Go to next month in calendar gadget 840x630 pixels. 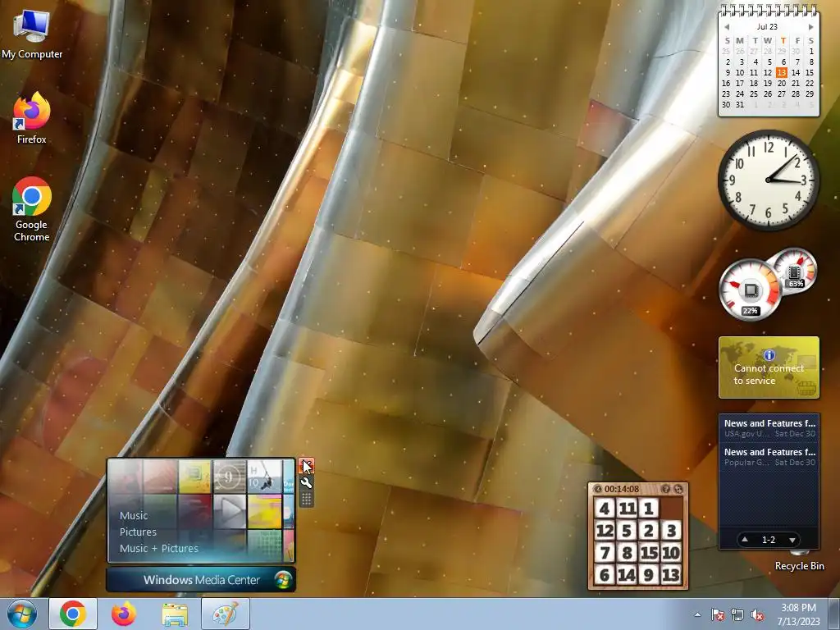click(810, 27)
